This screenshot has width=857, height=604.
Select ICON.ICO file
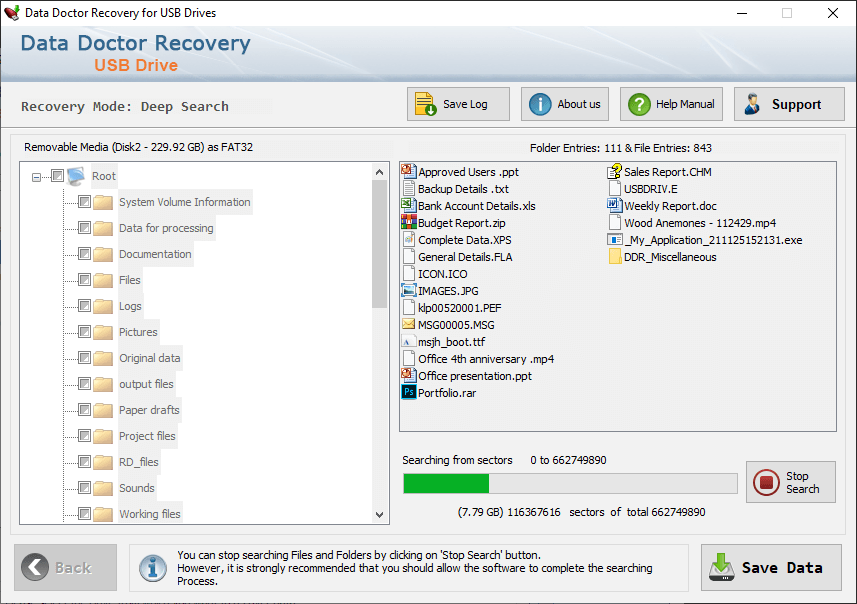click(x=443, y=274)
